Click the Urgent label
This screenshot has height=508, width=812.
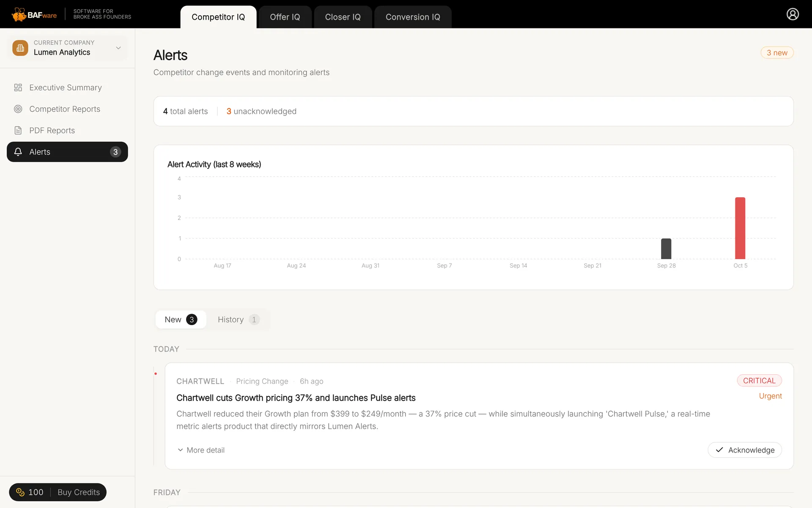click(770, 396)
